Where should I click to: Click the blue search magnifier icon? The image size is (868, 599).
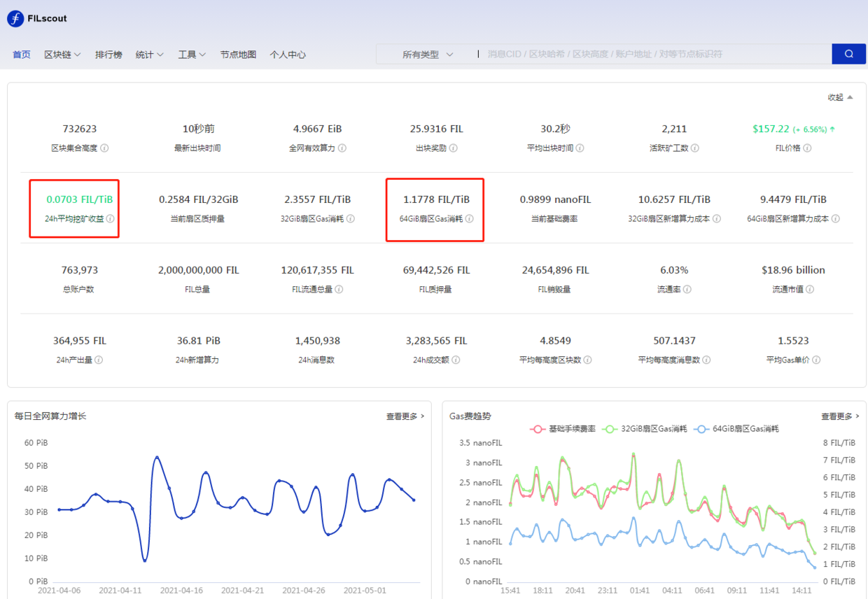tap(848, 54)
